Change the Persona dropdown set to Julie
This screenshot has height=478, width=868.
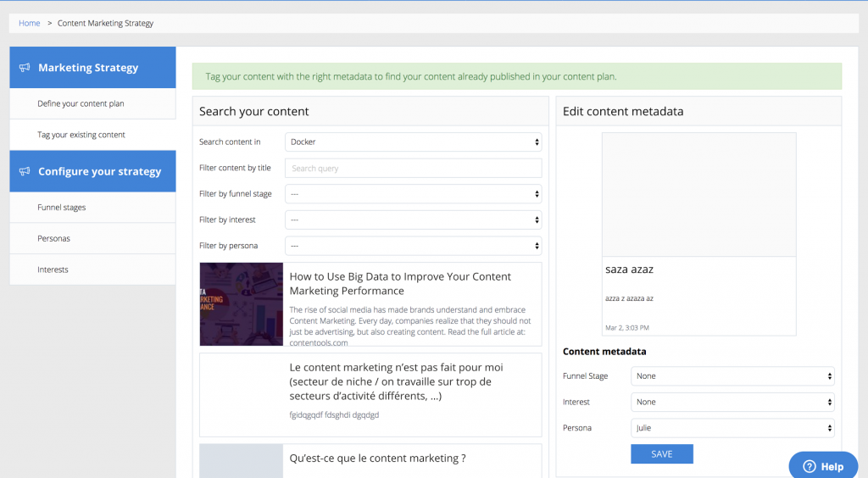point(732,428)
